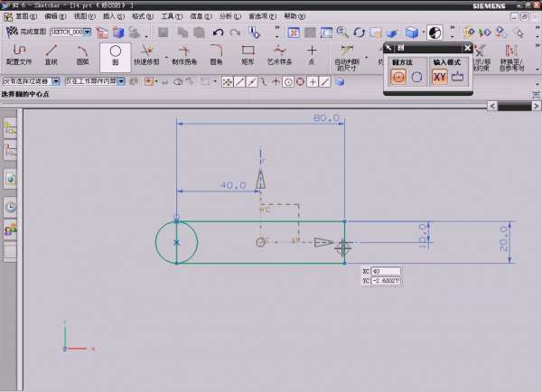The image size is (542, 392).
Task: Activate the Quick Trim (快速修剪) tool
Action: (x=148, y=56)
